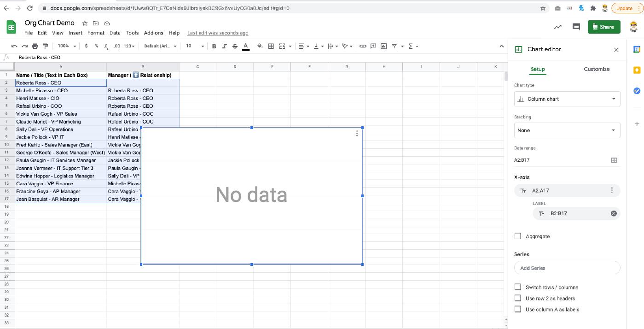Open the chart's three-dot options menu
This screenshot has height=329, width=644.
click(x=357, y=134)
